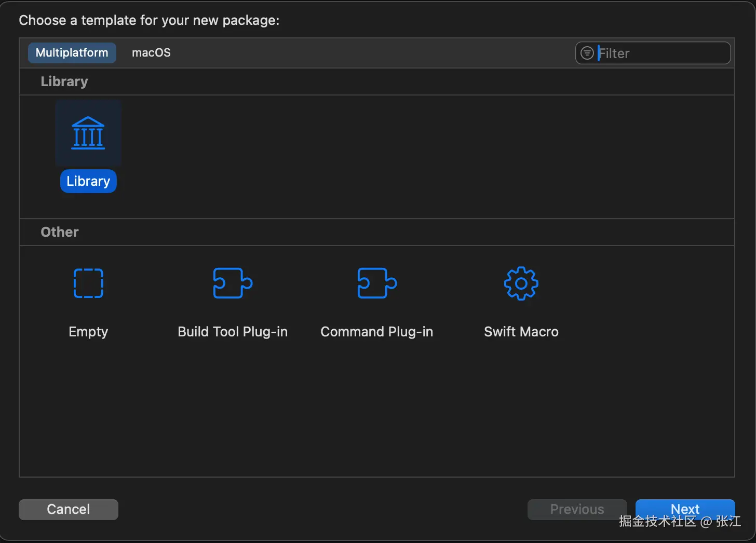Switch to the Multiplatform tab

coord(72,53)
